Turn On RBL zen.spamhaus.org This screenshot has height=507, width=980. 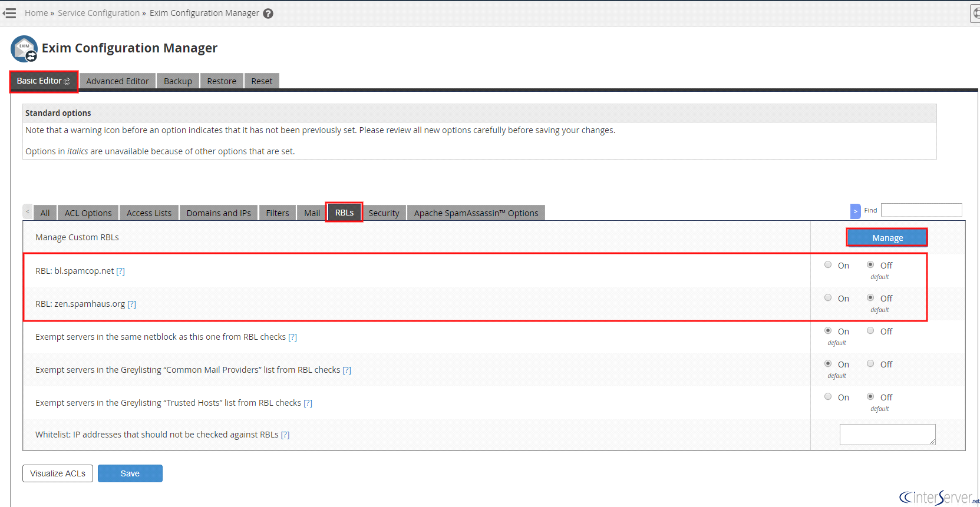[x=828, y=298]
